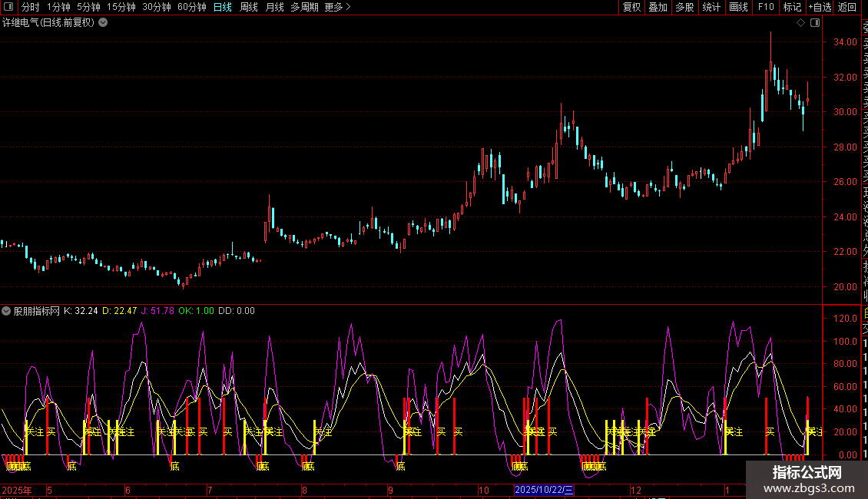Viewport: 868px width, 499px height.
Task: Open the 统计 statistics tool
Action: coord(711,7)
